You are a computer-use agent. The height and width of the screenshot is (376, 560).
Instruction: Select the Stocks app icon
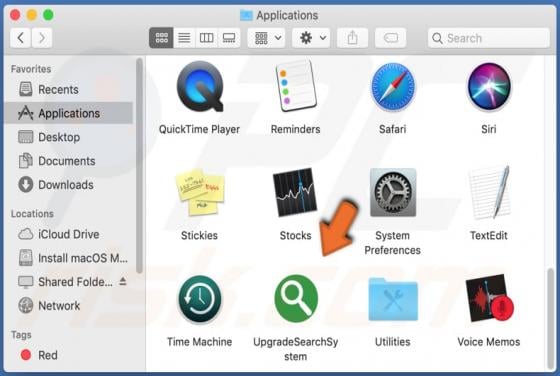[295, 192]
